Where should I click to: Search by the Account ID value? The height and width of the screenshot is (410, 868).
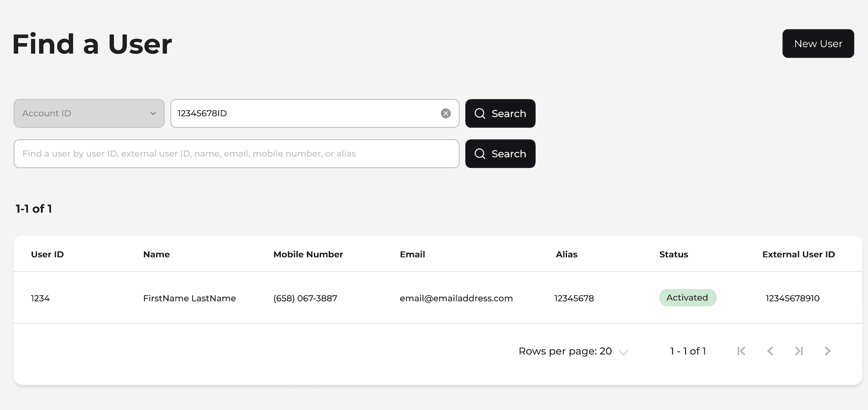coord(500,114)
